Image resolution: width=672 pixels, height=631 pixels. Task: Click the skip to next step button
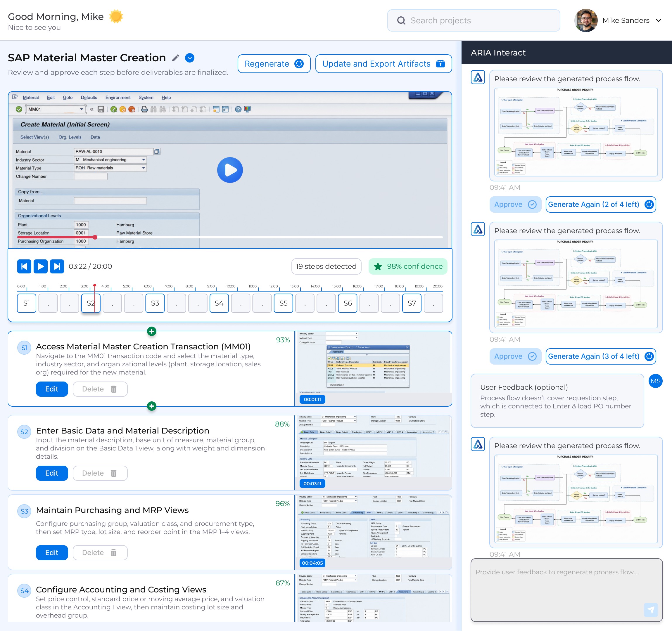point(57,266)
